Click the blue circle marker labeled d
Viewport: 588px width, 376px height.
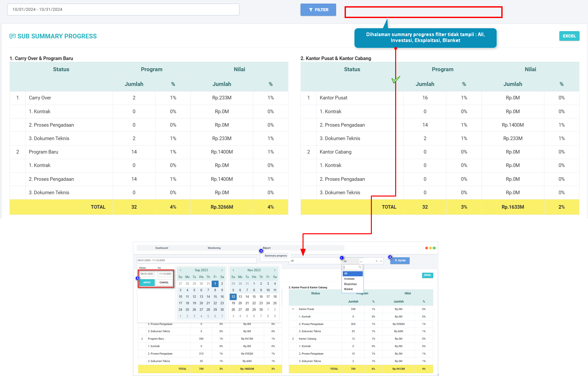point(390,257)
